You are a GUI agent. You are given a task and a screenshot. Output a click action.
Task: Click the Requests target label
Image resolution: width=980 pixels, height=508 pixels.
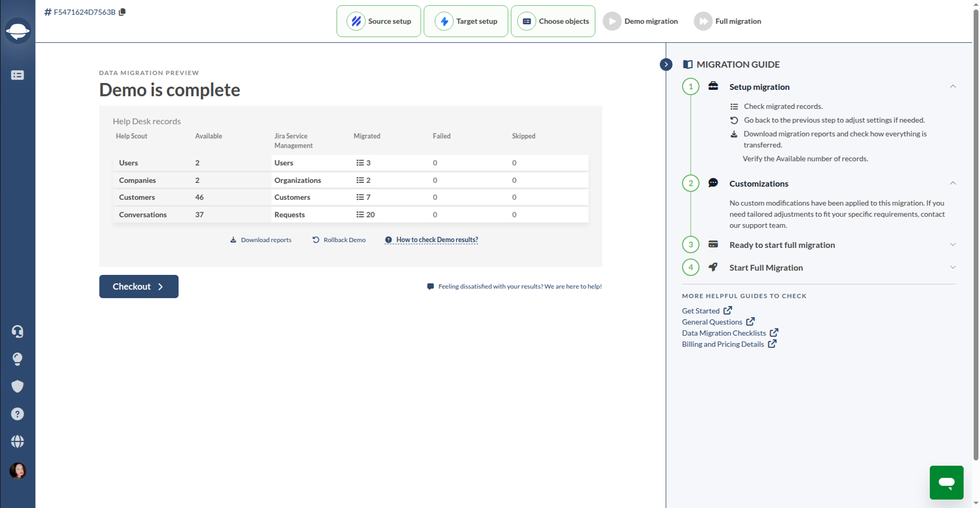point(289,214)
